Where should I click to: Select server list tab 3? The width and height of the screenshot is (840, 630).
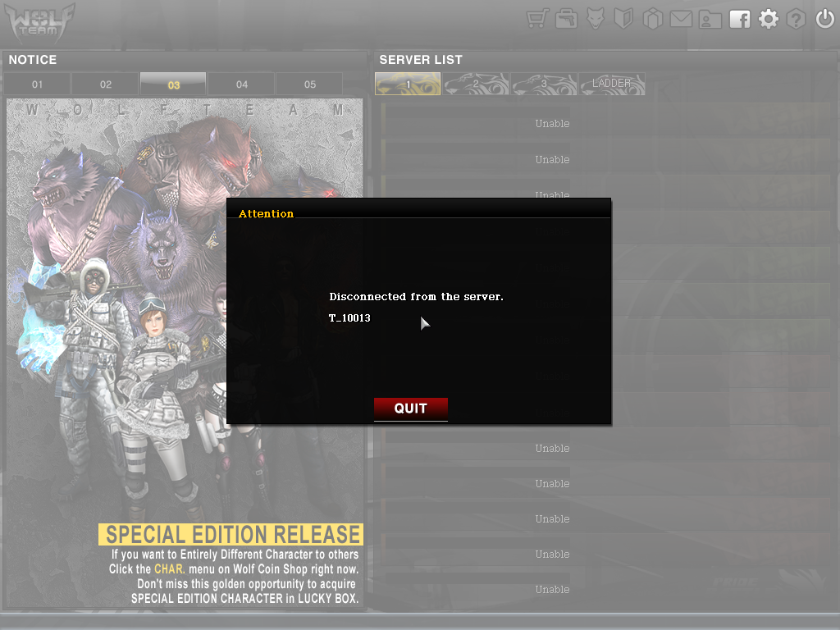tap(544, 84)
